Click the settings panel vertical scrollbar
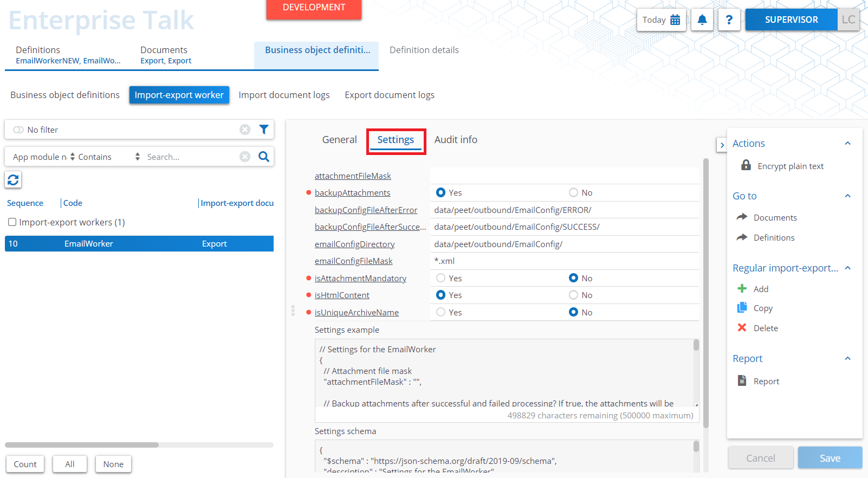The height and width of the screenshot is (478, 868). (706, 293)
